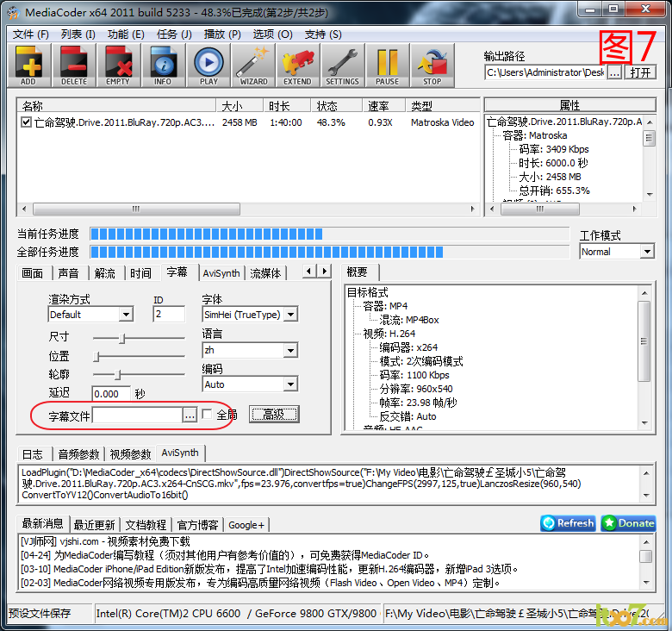Switch to the 音频参数 tab
The image size is (672, 631).
tap(78, 453)
